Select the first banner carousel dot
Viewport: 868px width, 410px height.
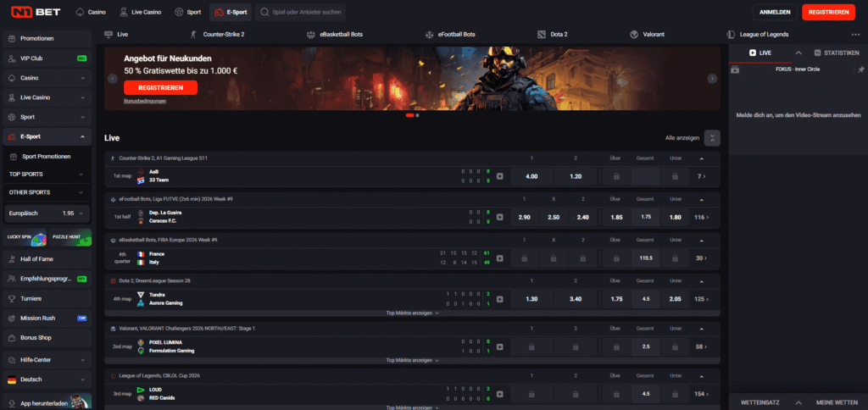tap(409, 116)
